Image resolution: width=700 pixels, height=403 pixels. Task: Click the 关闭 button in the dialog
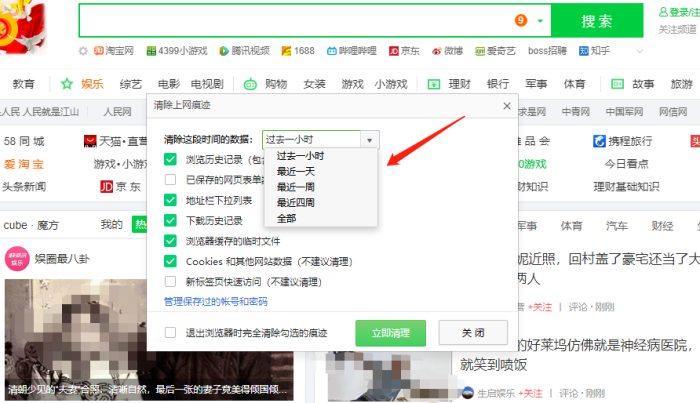pos(473,332)
